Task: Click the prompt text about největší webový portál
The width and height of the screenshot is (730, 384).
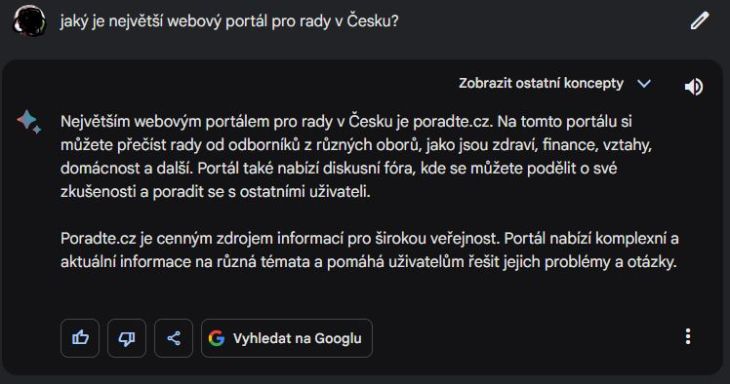Action: pos(229,21)
